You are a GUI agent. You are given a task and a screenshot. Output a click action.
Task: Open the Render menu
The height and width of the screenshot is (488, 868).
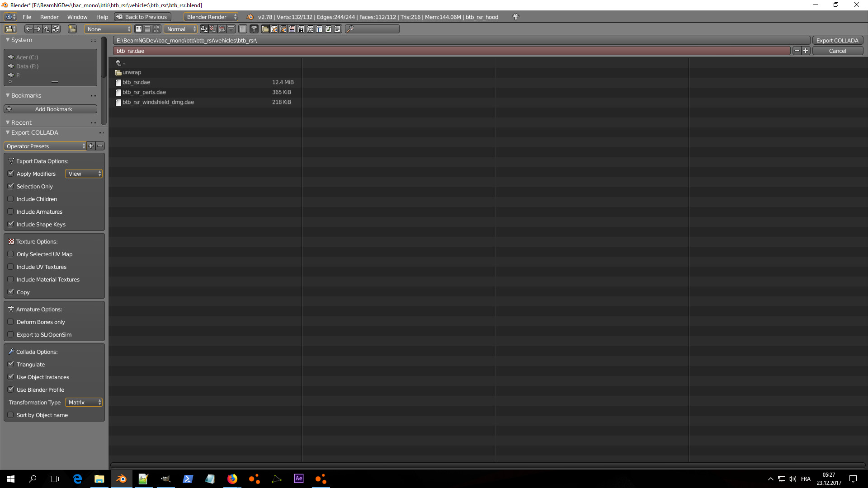pyautogui.click(x=49, y=17)
